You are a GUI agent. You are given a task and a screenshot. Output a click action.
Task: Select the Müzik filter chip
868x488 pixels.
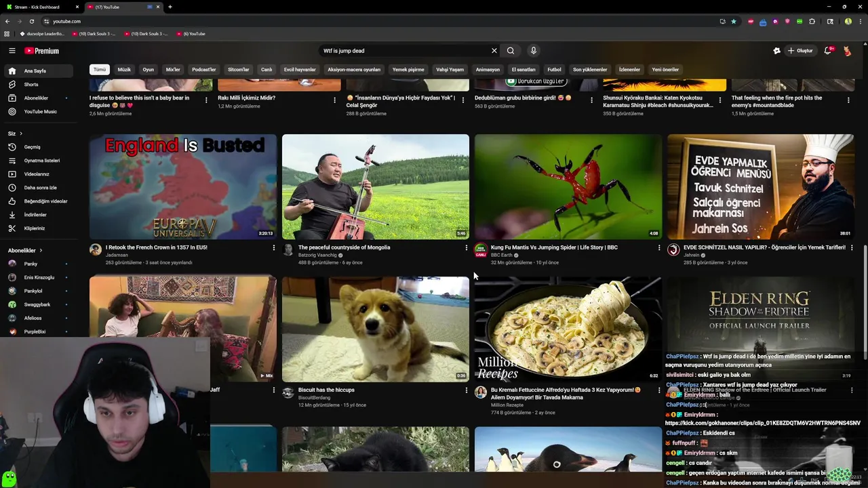tap(124, 69)
